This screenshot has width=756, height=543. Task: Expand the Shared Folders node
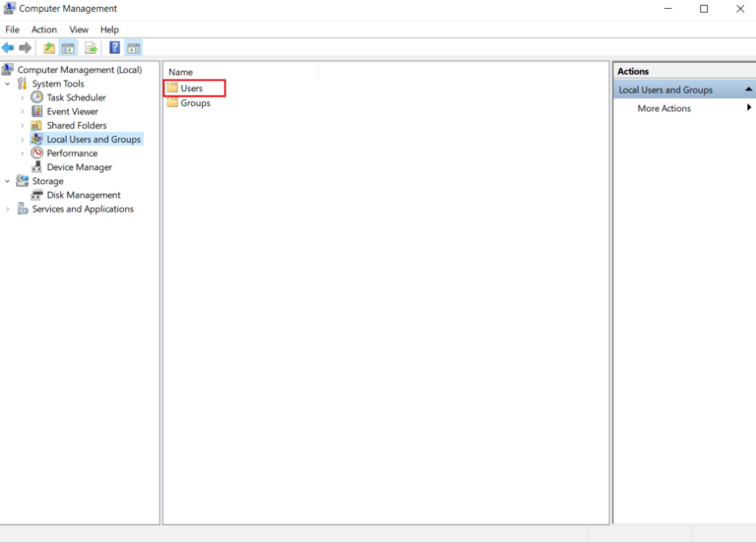coord(23,126)
